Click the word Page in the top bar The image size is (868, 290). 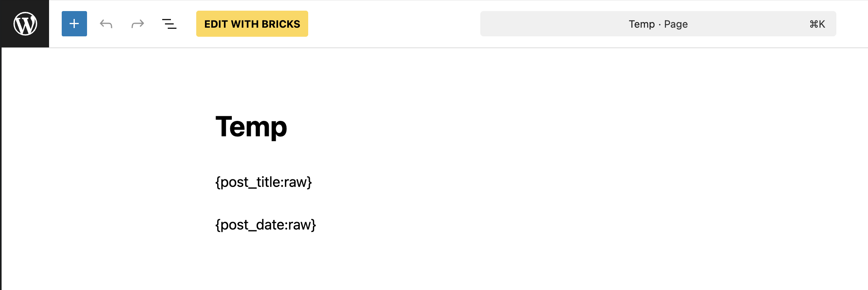[676, 24]
